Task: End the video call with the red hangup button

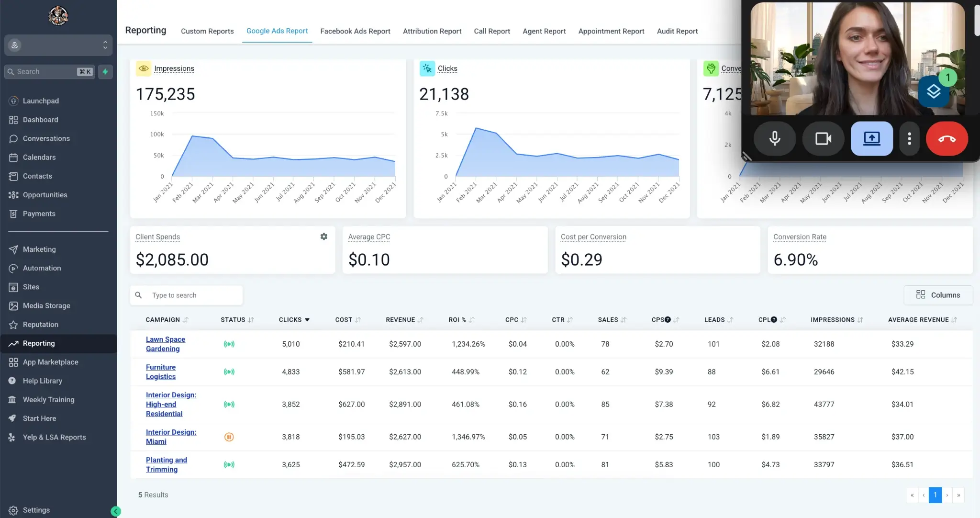Action: [947, 139]
